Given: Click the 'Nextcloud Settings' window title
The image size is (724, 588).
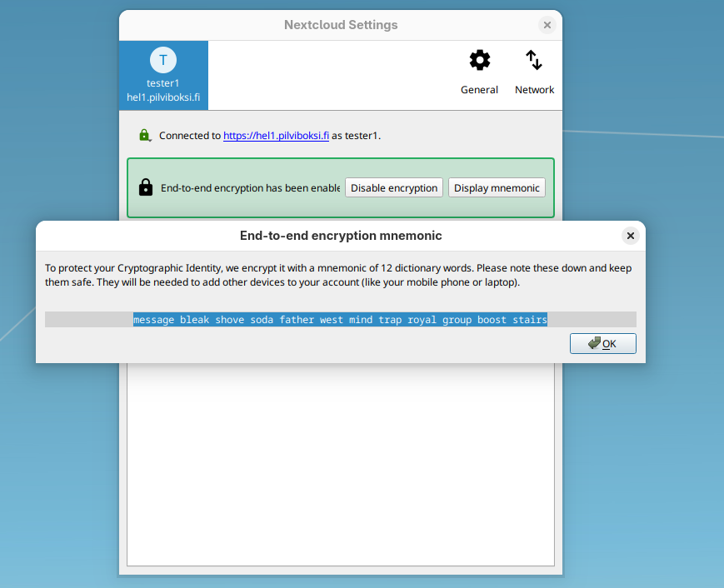Looking at the screenshot, I should click(341, 25).
